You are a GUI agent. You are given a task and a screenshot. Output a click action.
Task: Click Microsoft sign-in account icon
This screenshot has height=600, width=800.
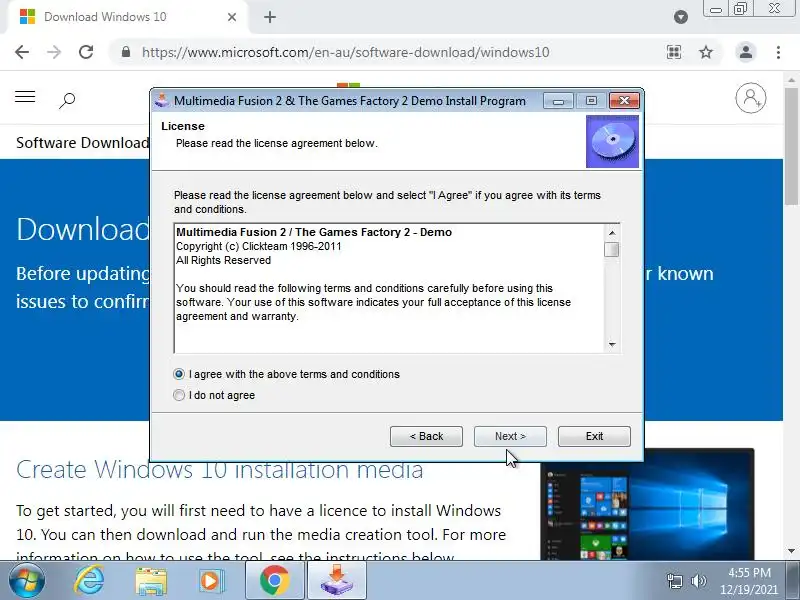751,97
